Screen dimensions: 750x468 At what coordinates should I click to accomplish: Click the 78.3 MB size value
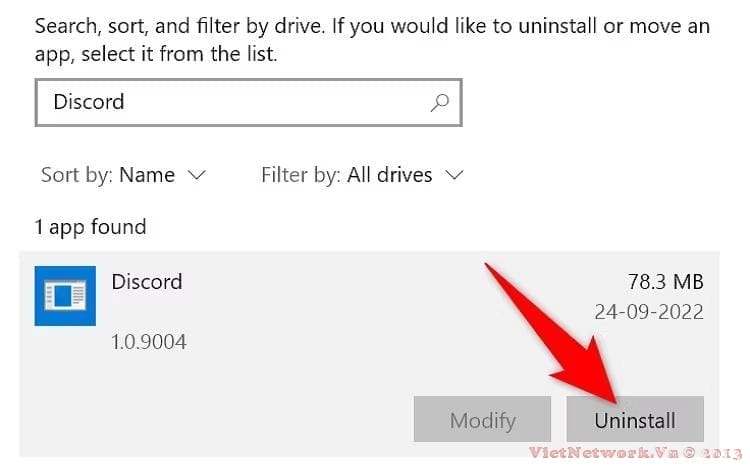coord(666,282)
